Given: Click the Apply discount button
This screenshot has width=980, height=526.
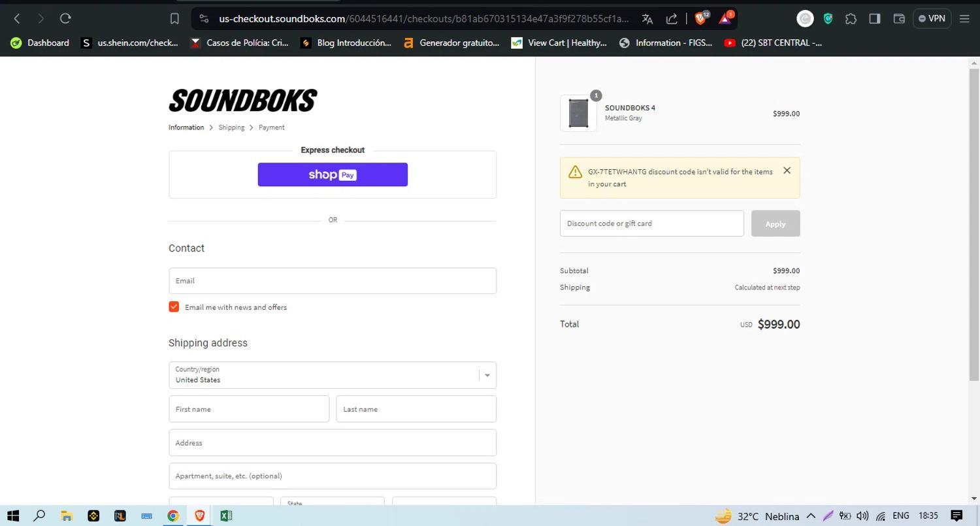Looking at the screenshot, I should [776, 223].
